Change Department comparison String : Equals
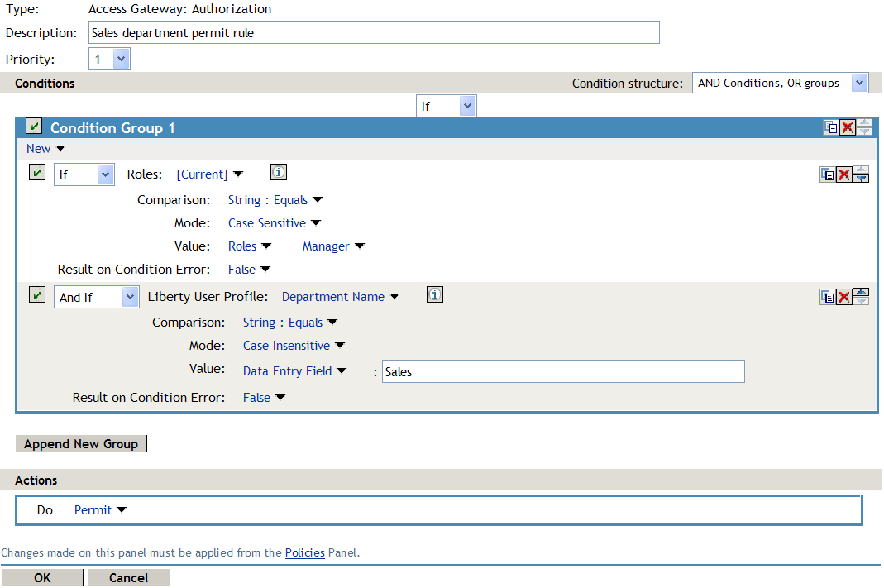This screenshot has width=884, height=588. point(289,323)
